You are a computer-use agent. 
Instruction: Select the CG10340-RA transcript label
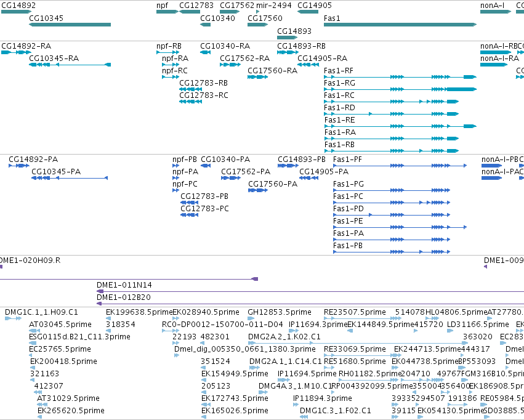225,46
